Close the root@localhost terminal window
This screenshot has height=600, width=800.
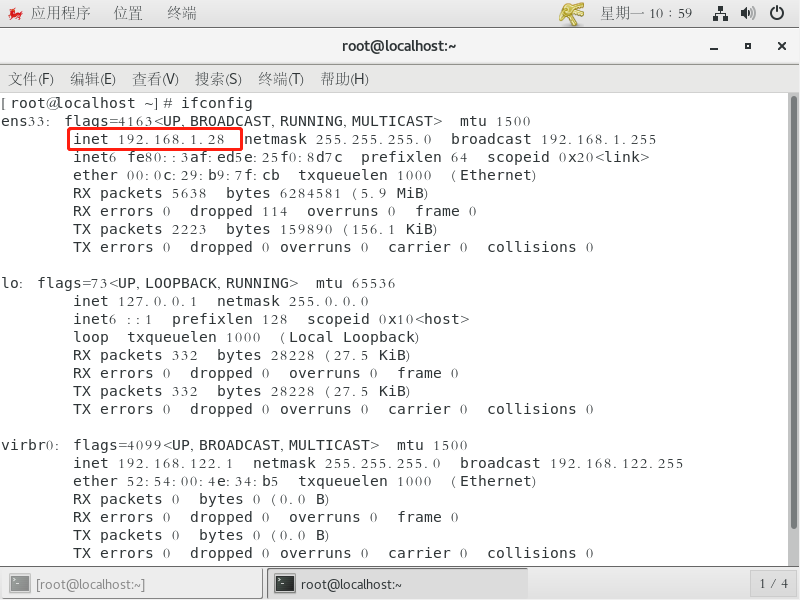coord(782,46)
